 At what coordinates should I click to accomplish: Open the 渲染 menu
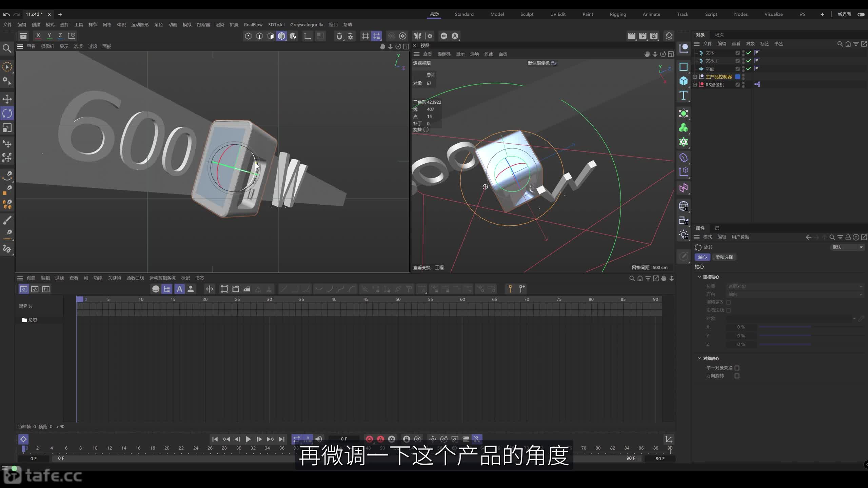point(220,25)
